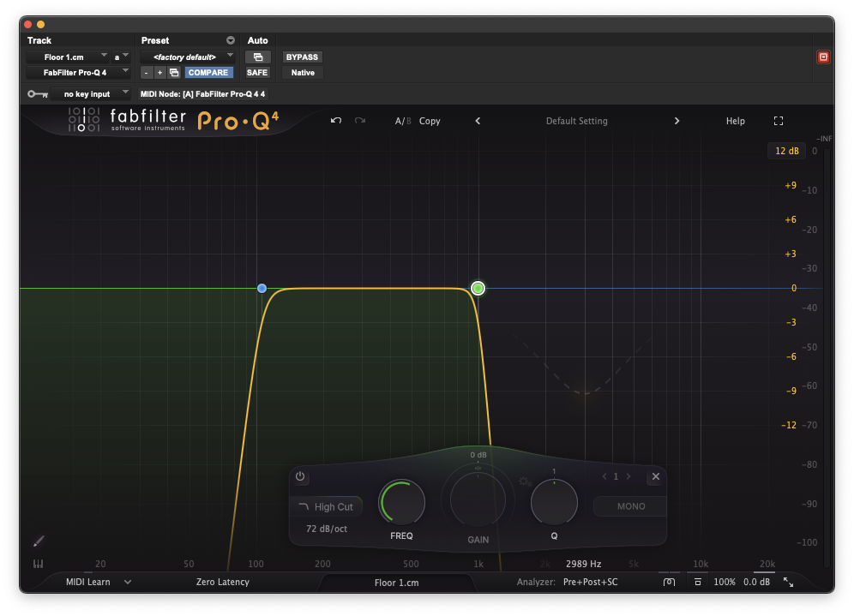Toggle the MONO stereo placement button
The height and width of the screenshot is (616, 854).
(x=631, y=506)
